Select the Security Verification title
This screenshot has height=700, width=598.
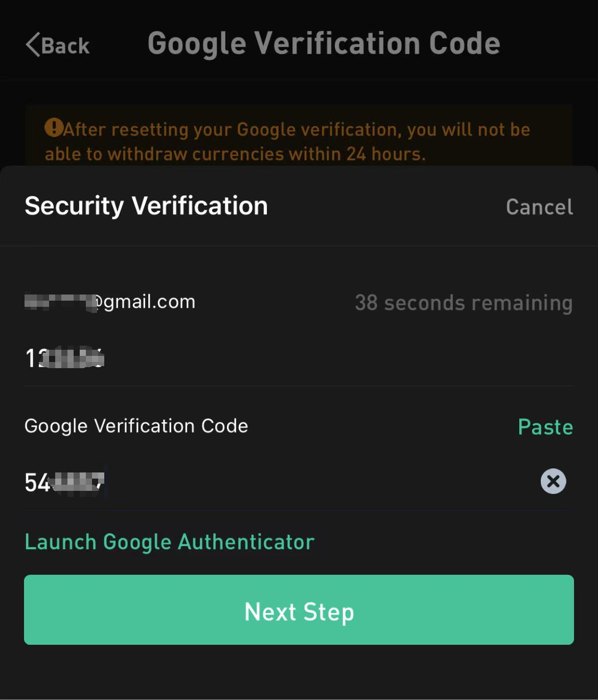click(146, 206)
